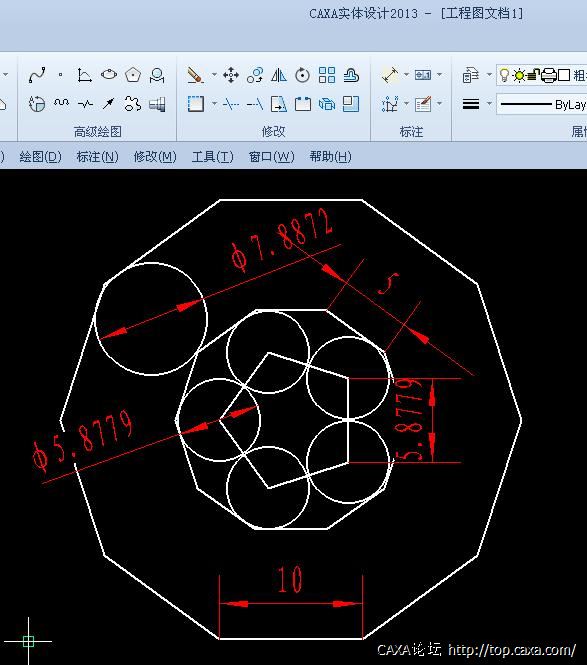Open the 帮助(H) menu
This screenshot has height=665, width=587.
pos(330,157)
